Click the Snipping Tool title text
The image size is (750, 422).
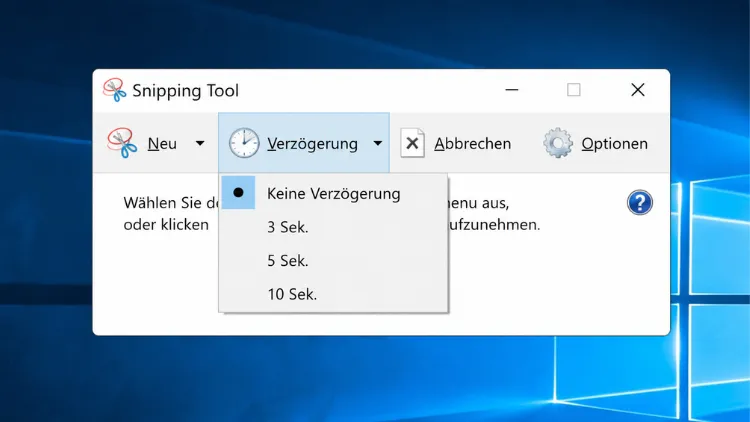(x=186, y=90)
